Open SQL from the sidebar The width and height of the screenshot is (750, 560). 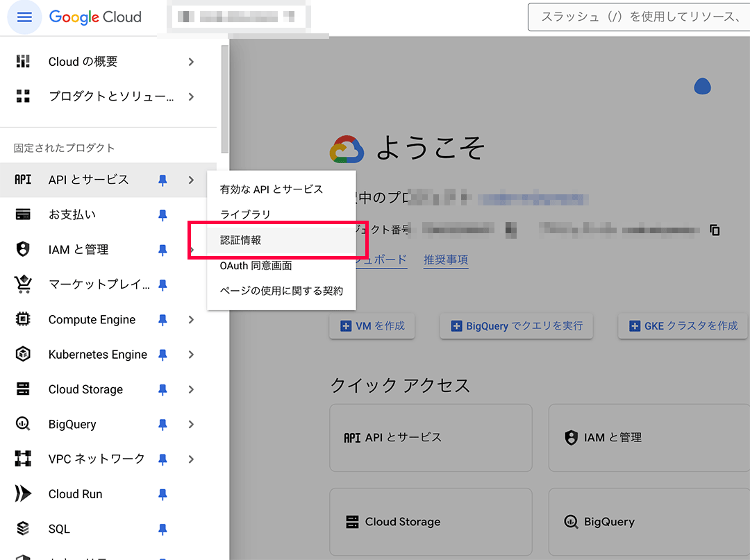coord(59,529)
